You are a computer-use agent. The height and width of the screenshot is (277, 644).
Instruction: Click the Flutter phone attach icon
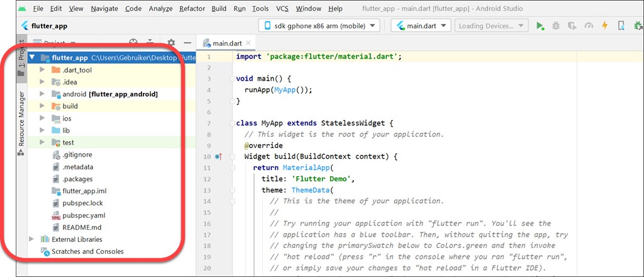(x=621, y=26)
